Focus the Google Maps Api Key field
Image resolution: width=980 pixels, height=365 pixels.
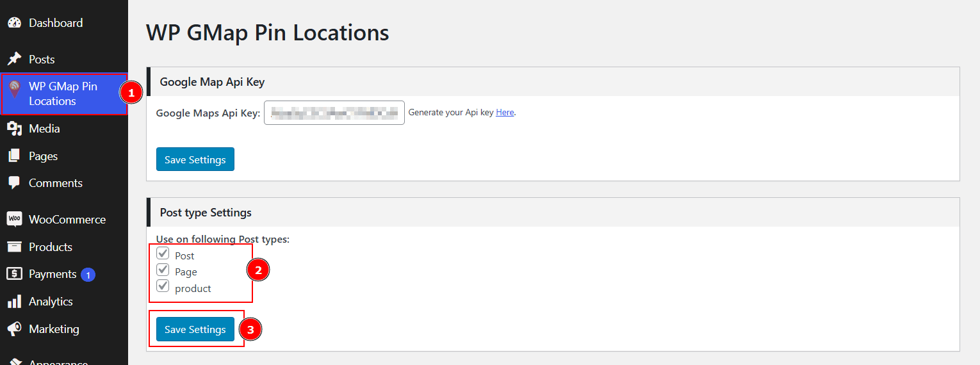coord(334,113)
